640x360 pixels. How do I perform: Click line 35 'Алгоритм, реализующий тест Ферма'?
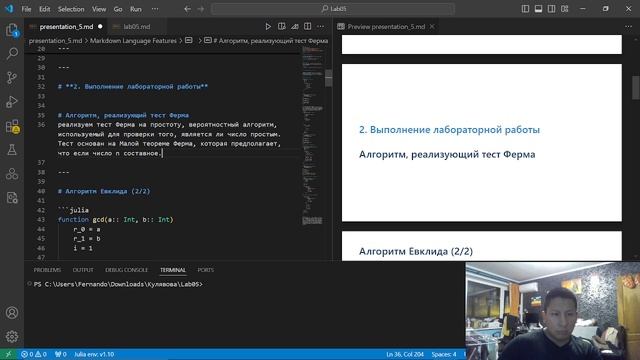[x=123, y=115]
